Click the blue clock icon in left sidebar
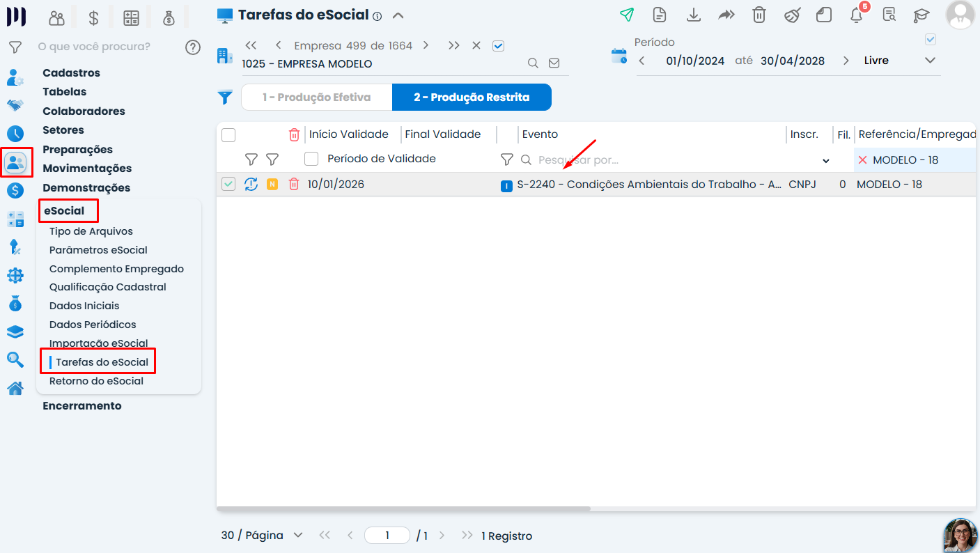Screen dimensions: 980x553 (x=15, y=134)
